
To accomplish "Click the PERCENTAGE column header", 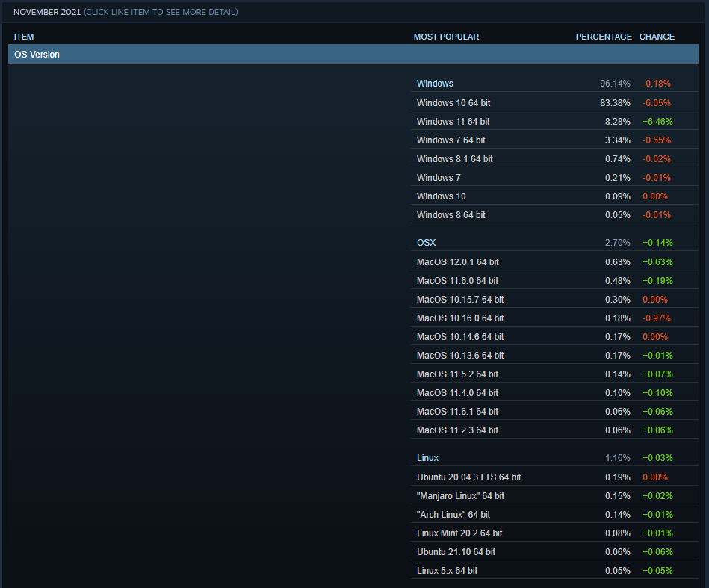I will click(x=604, y=37).
